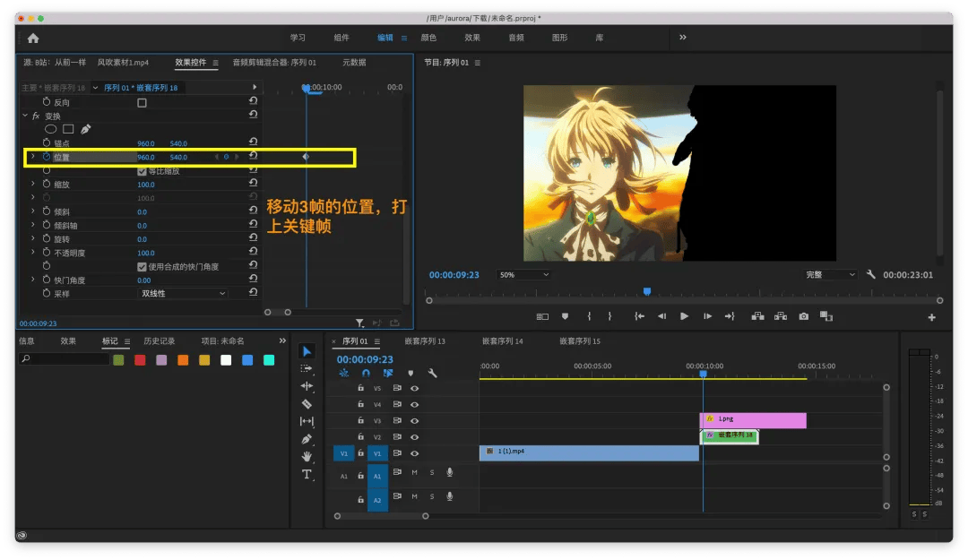
Task: Open the 50% zoom level dropdown
Action: coord(523,275)
